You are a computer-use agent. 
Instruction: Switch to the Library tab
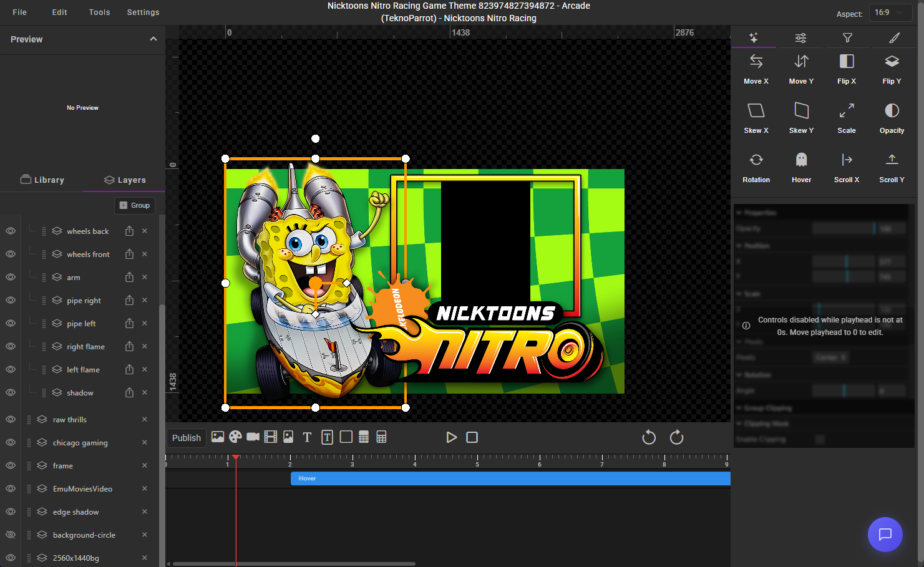click(42, 180)
